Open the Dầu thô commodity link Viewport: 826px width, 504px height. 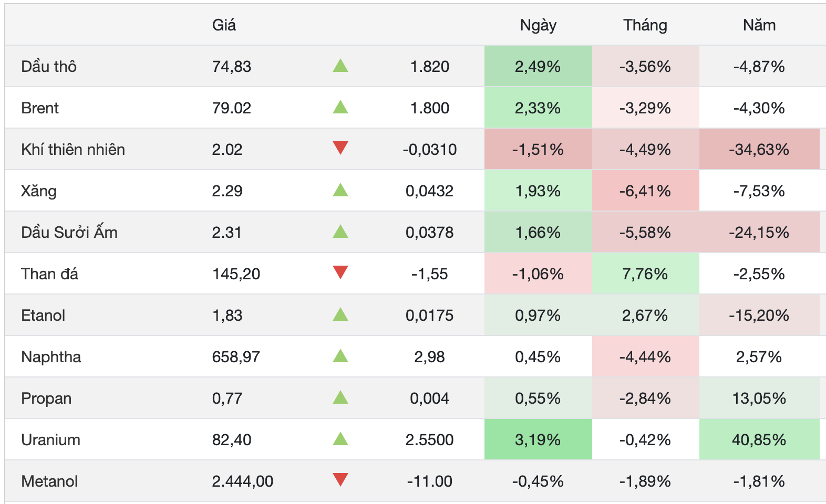[x=49, y=66]
